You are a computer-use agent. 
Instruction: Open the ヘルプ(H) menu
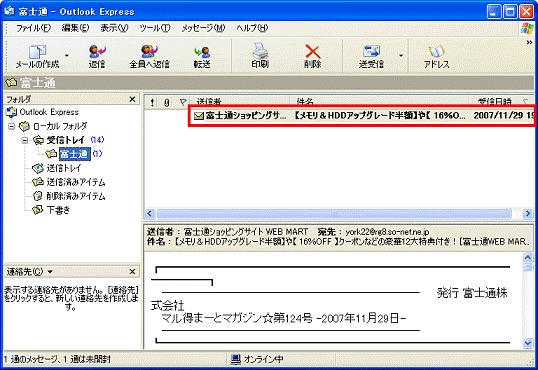(x=252, y=28)
